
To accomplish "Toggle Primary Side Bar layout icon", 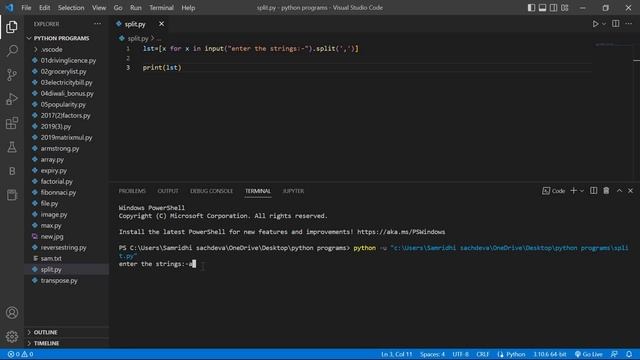I will coord(531,8).
